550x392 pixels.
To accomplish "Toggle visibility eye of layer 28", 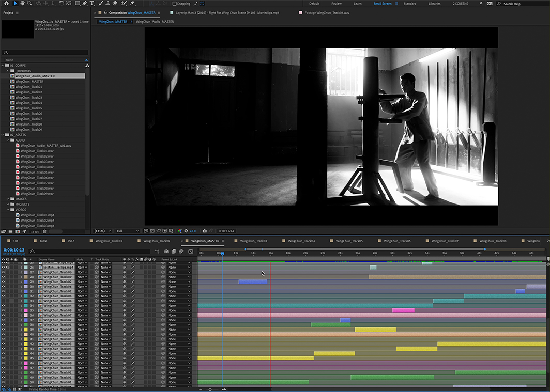I will (3, 277).
